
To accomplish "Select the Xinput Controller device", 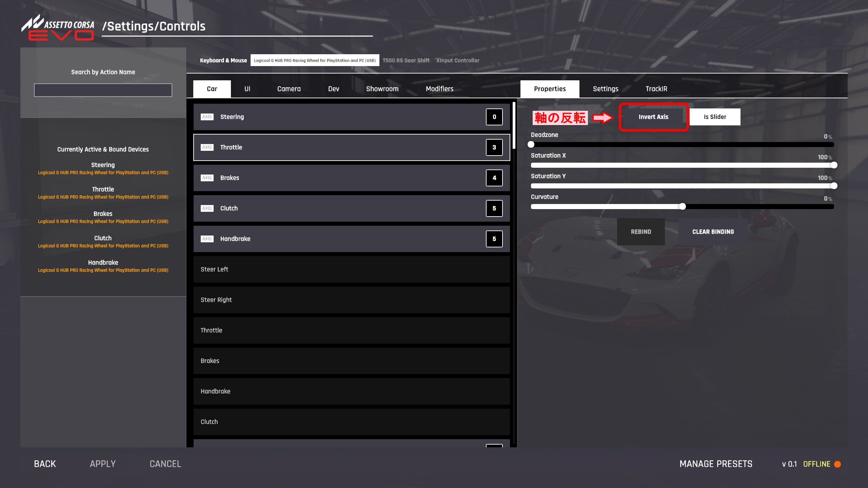I will click(457, 60).
